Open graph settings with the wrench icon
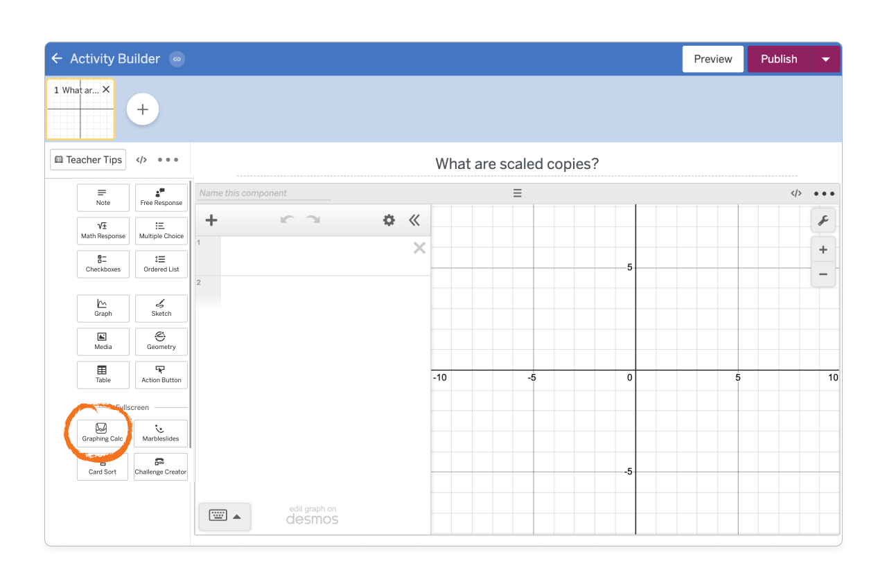Screen dimensions: 887x588 [823, 220]
